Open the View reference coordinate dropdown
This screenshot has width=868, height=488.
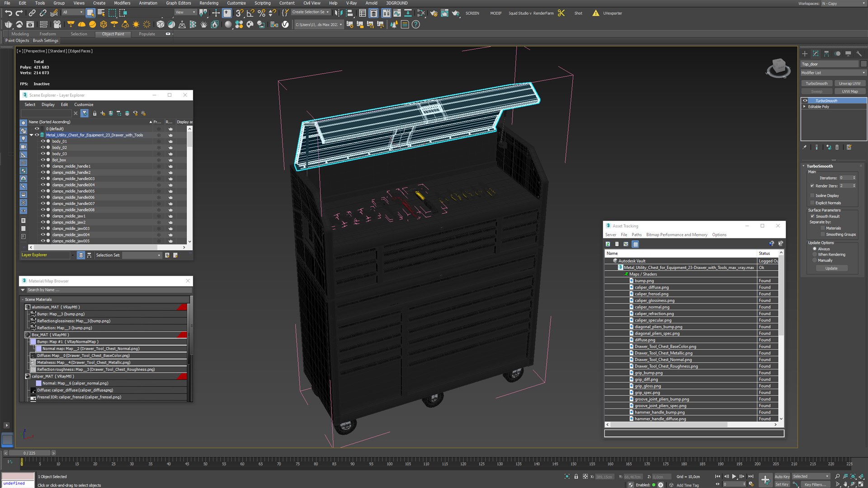click(185, 12)
